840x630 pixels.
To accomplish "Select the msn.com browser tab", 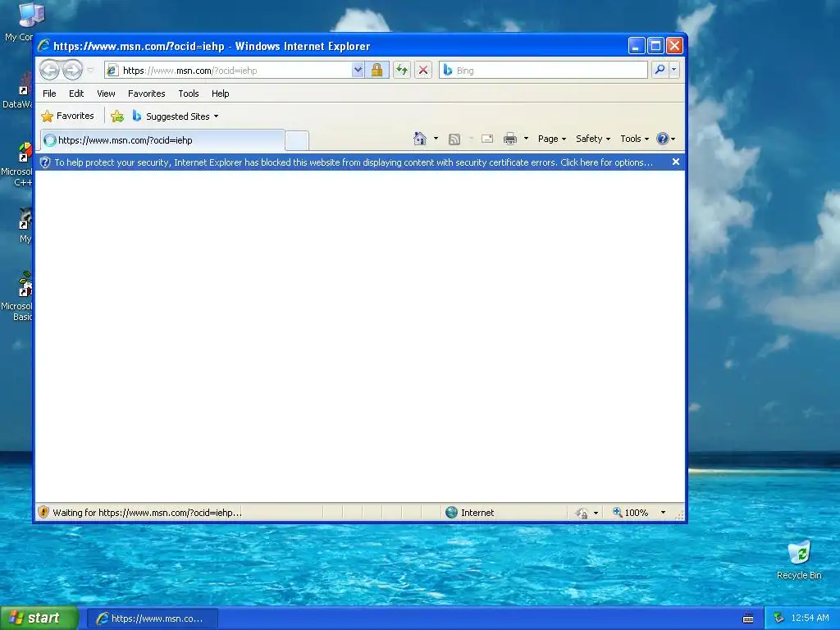I will 162,140.
